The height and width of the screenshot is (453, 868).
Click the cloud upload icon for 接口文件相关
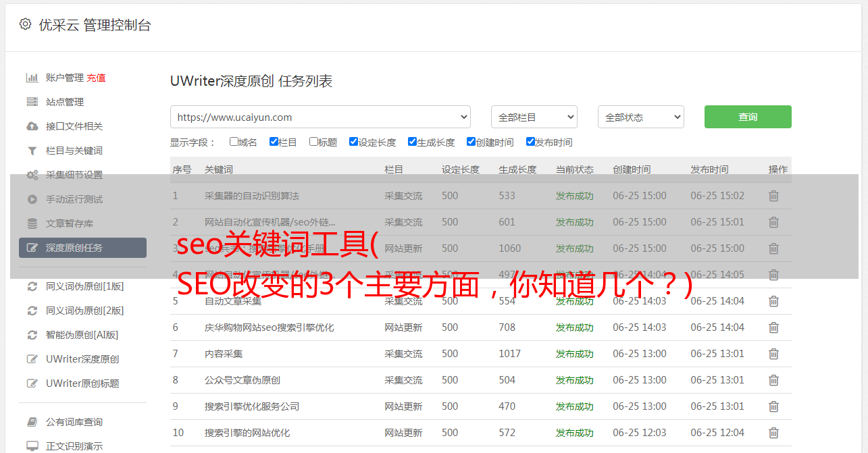coord(32,126)
